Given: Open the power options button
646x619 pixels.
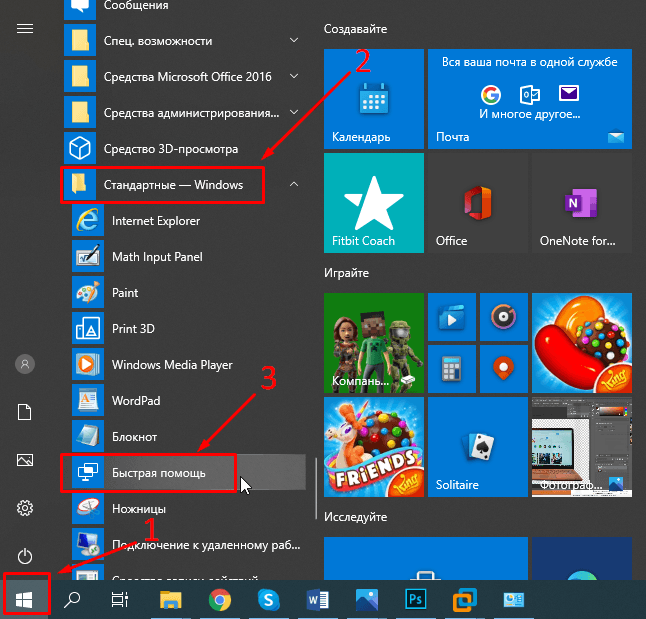Looking at the screenshot, I should (x=25, y=556).
